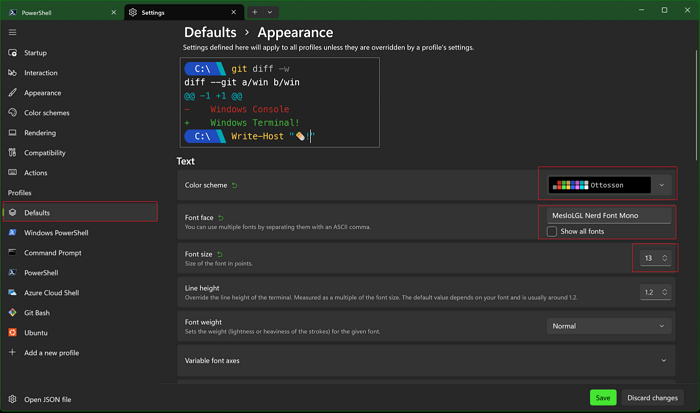Click Open JSON file link
Image resolution: width=700 pixels, height=413 pixels.
click(x=47, y=399)
